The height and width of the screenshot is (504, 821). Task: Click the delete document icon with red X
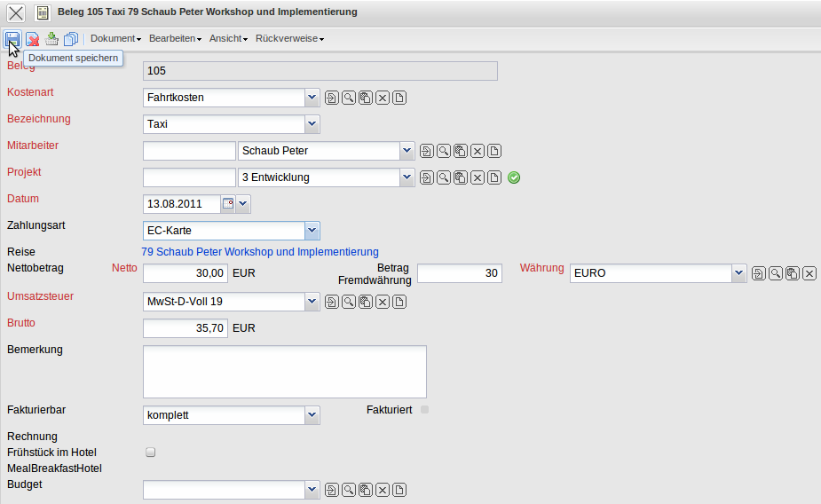tap(32, 38)
